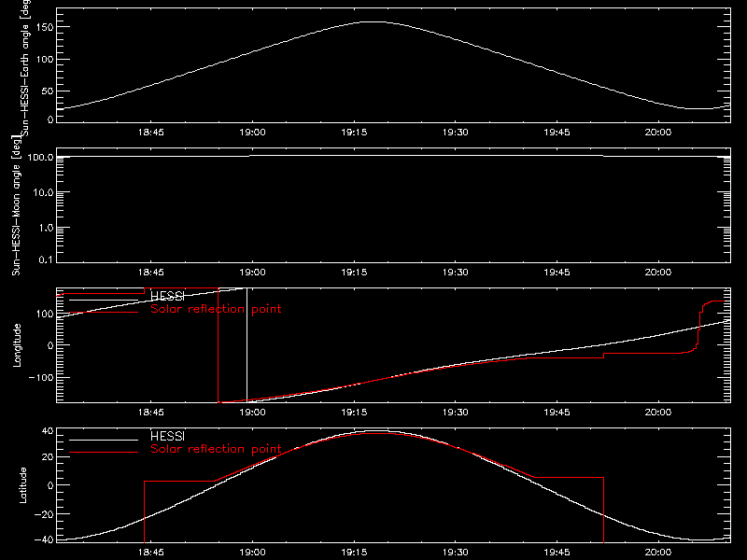
Task: Click the 20:00 tick label of Earth angle panel
Action: (x=658, y=133)
